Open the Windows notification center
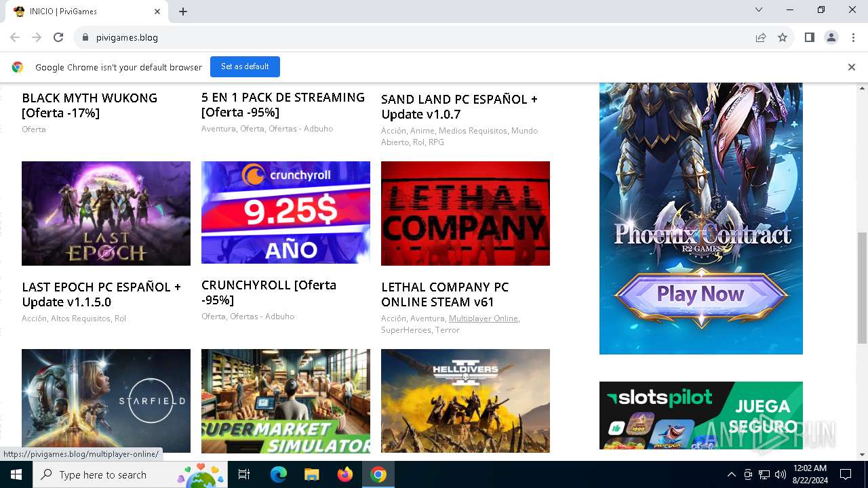The width and height of the screenshot is (868, 488). [x=846, y=474]
